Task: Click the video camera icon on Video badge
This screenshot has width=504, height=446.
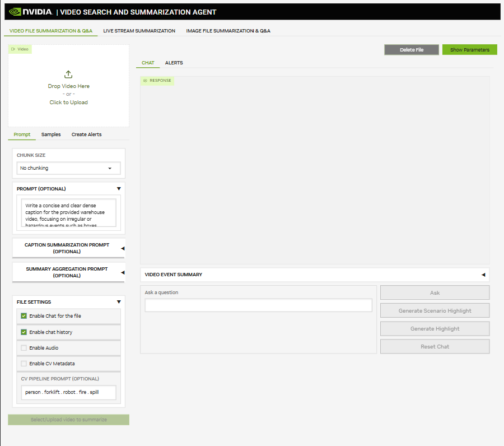Action: tap(13, 49)
